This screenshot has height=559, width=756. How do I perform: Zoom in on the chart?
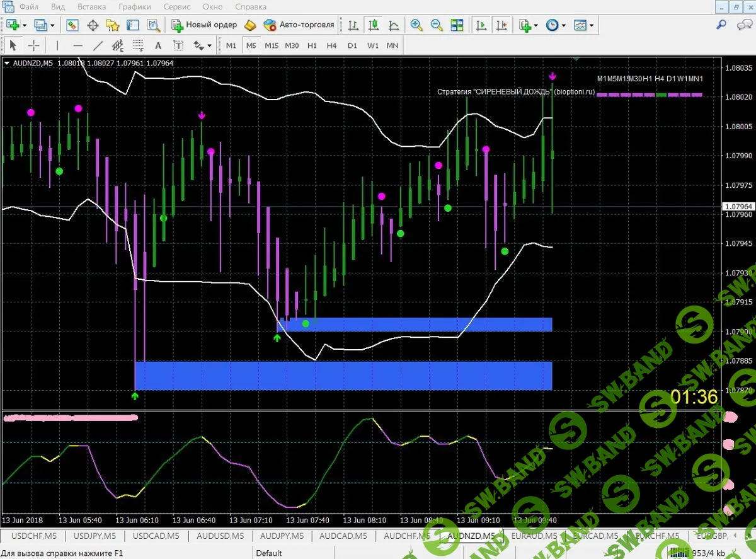coord(416,25)
